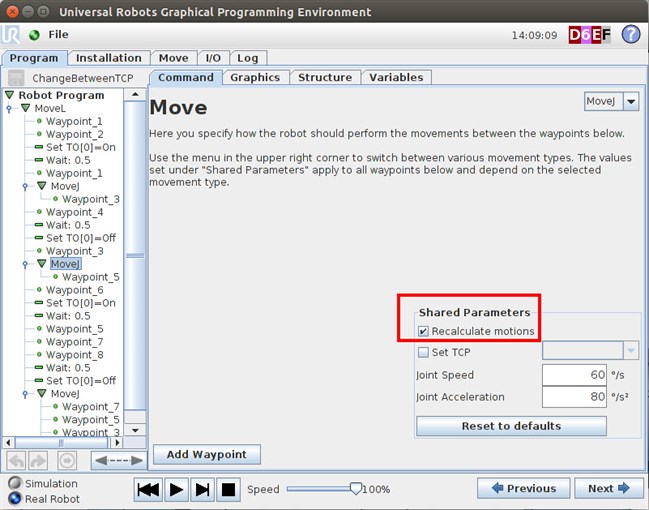Select Real Robot mode
The height and width of the screenshot is (510, 649).
[x=15, y=498]
